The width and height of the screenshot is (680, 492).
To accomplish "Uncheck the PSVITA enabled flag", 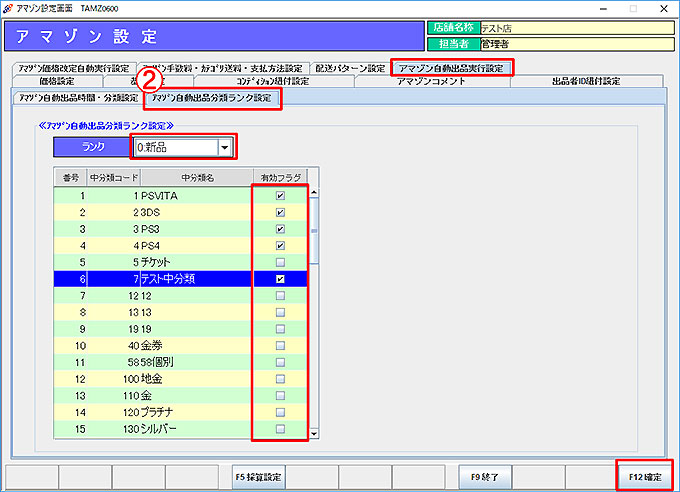I will point(280,196).
